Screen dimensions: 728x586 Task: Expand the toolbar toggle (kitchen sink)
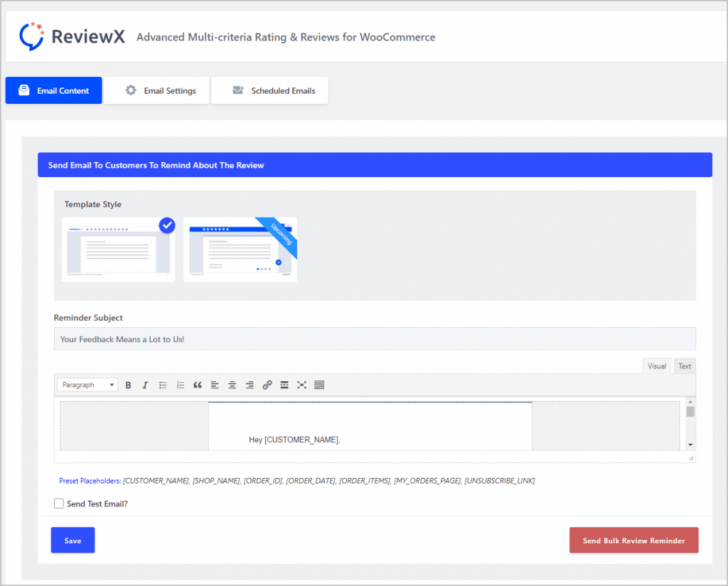coord(318,385)
